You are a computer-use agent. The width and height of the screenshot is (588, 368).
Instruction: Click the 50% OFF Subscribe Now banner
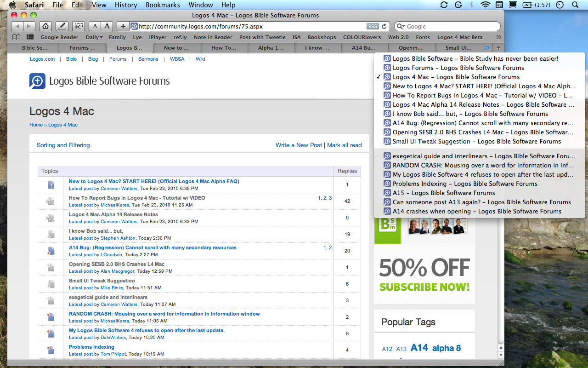point(424,275)
